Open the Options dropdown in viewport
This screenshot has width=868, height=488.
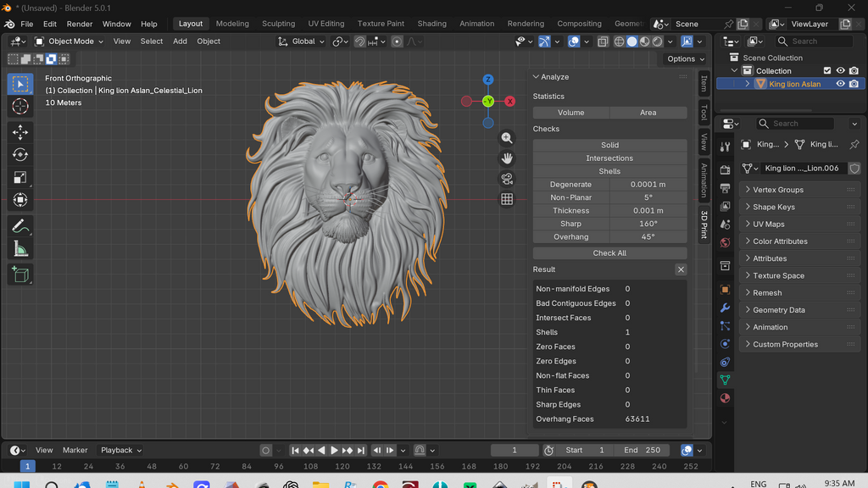click(685, 58)
